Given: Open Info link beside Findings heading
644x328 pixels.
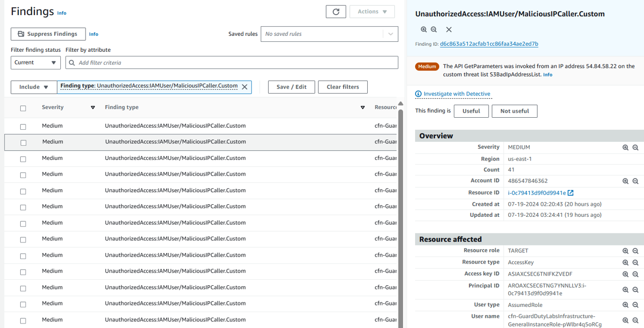Looking at the screenshot, I should point(61,13).
